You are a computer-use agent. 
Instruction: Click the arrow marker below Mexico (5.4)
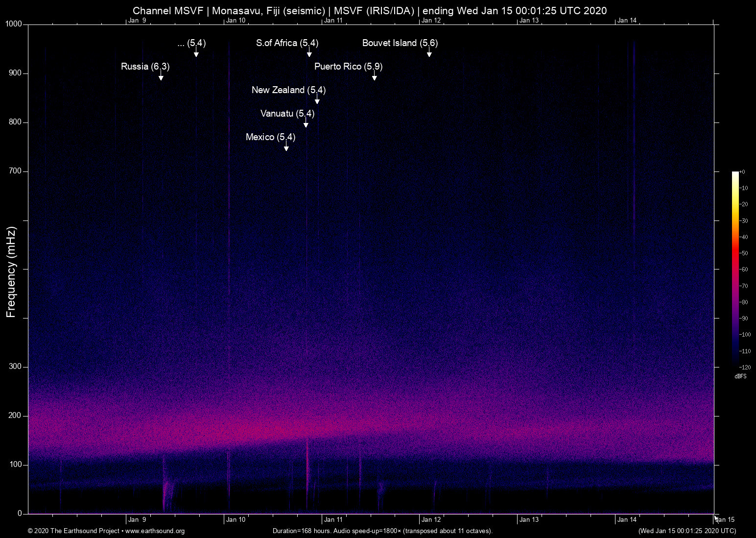coord(286,147)
